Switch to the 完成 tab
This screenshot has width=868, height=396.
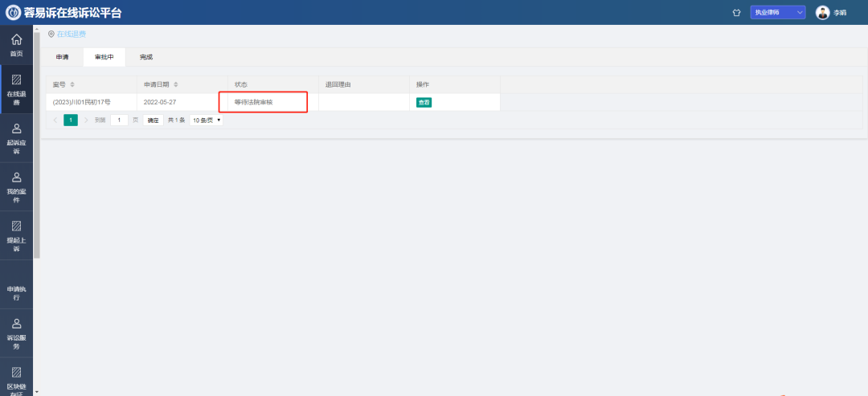[146, 57]
